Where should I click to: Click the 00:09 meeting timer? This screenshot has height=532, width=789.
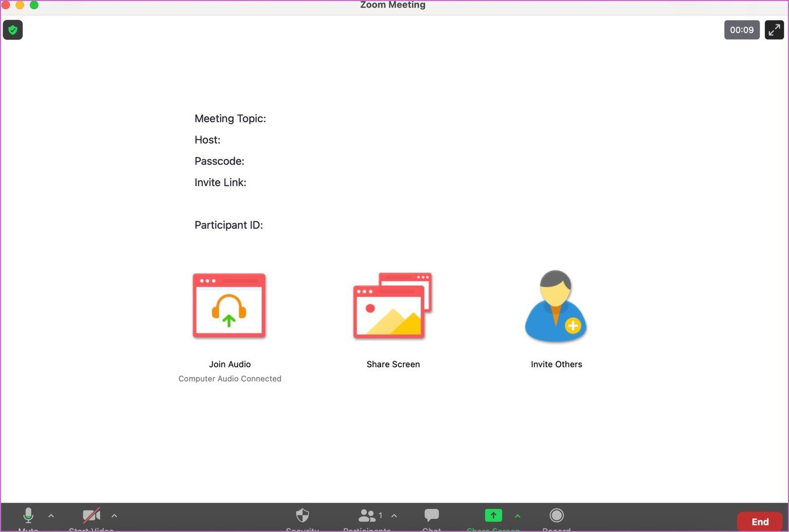pos(742,30)
